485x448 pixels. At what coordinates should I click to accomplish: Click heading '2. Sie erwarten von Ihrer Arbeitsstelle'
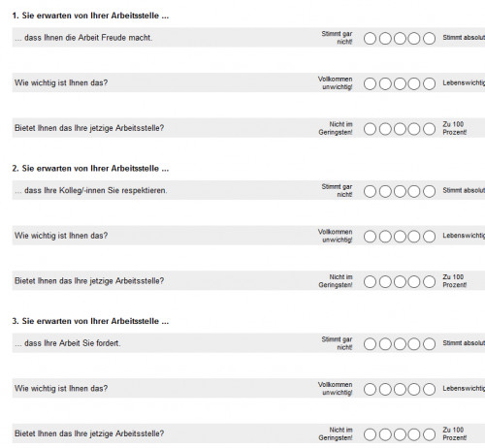pos(90,169)
